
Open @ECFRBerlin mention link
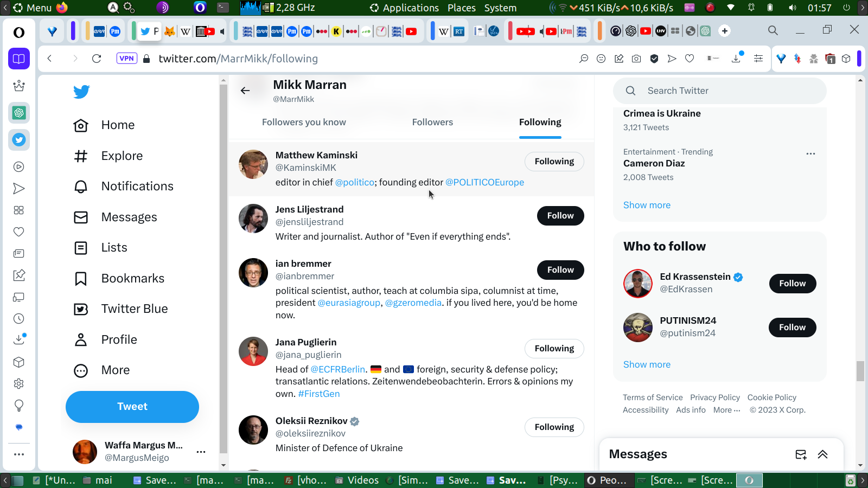[x=337, y=370]
